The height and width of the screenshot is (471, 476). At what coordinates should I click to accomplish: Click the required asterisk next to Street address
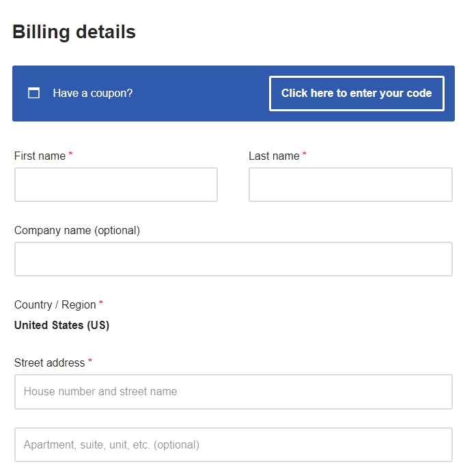point(90,360)
